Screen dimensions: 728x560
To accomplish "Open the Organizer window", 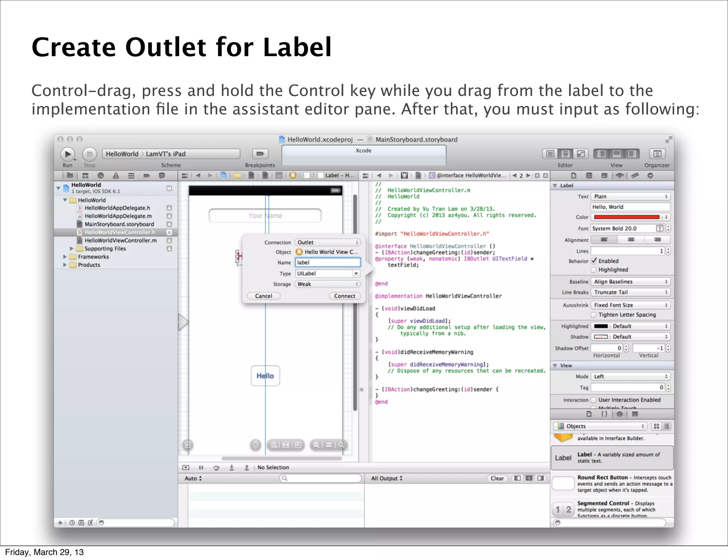I will [657, 154].
